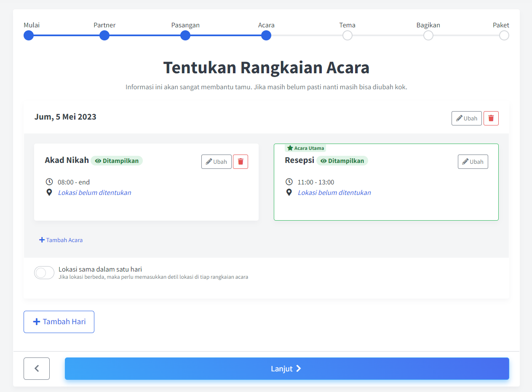Click the Tambah Hari button

pyautogui.click(x=59, y=322)
